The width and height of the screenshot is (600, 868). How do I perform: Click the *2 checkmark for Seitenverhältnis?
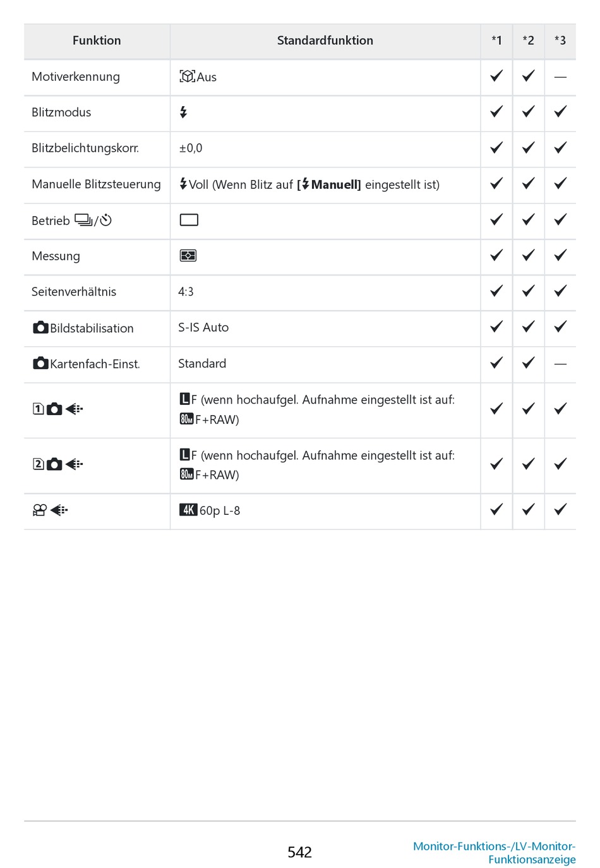(528, 291)
